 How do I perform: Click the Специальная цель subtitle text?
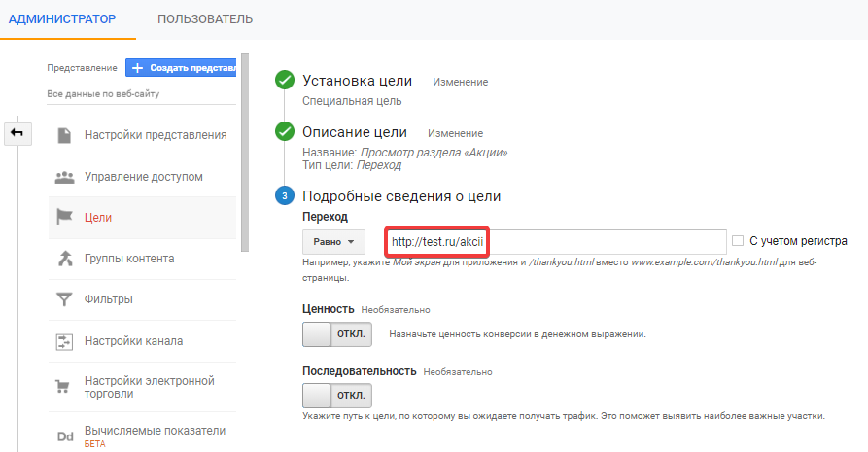pyautogui.click(x=352, y=101)
